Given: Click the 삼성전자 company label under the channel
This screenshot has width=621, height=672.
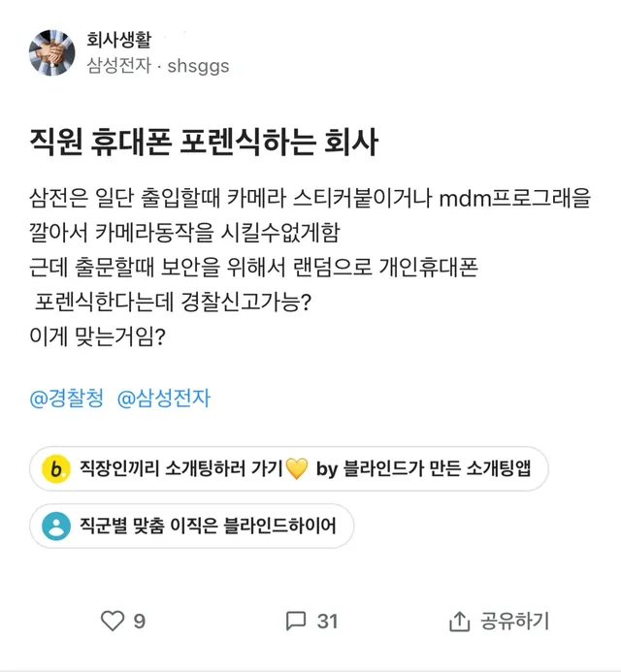Looking at the screenshot, I should pos(119,67).
